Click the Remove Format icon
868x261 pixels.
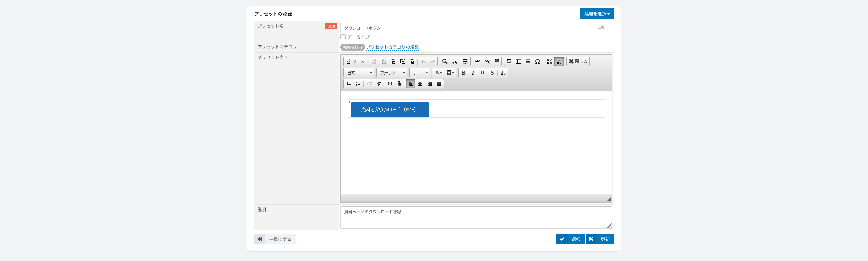tap(503, 73)
